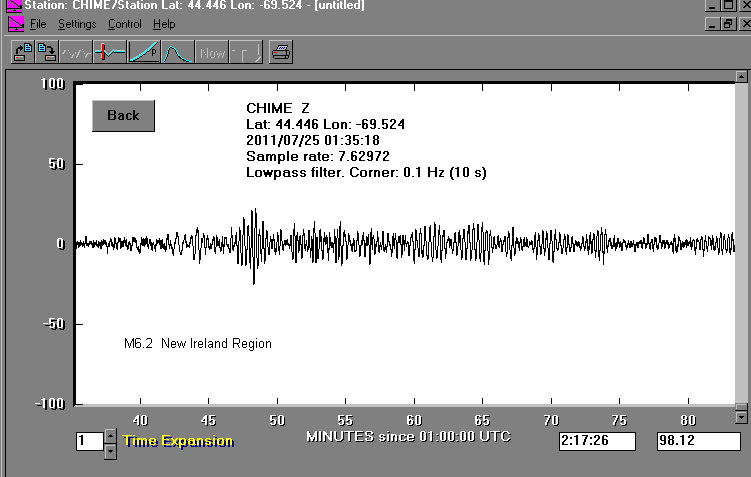The width and height of the screenshot is (751, 477).
Task: Click the vertical scrollbar up arrow
Action: tap(741, 78)
